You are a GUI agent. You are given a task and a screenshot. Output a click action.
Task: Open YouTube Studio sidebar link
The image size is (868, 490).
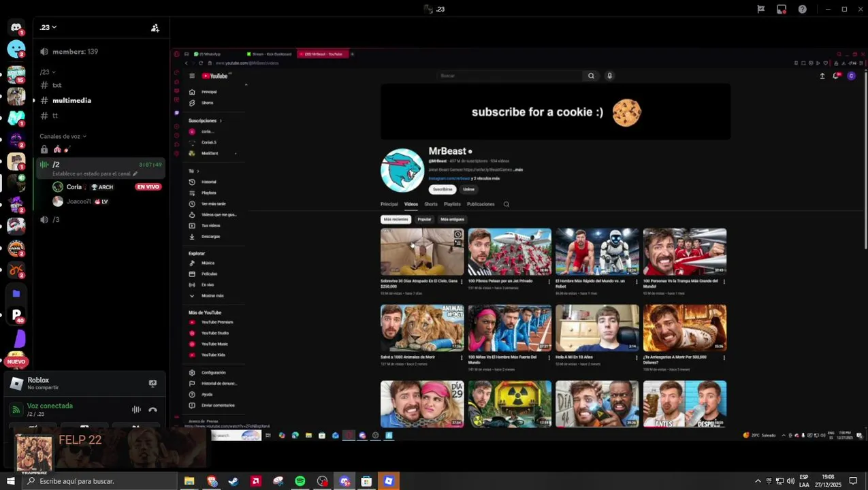click(214, 333)
